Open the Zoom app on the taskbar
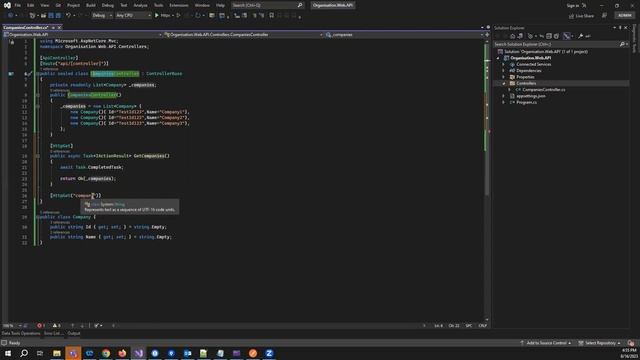Viewport: 640px width, 360px height. pos(269,353)
